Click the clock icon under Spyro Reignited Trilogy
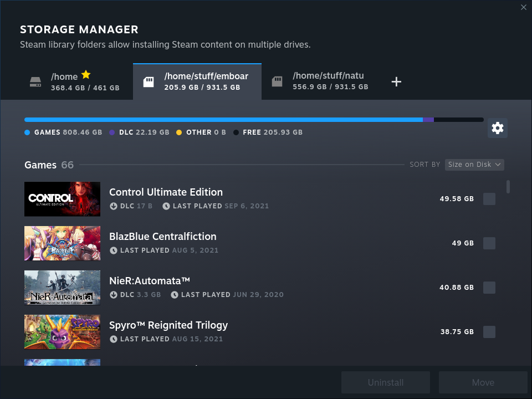 point(113,339)
